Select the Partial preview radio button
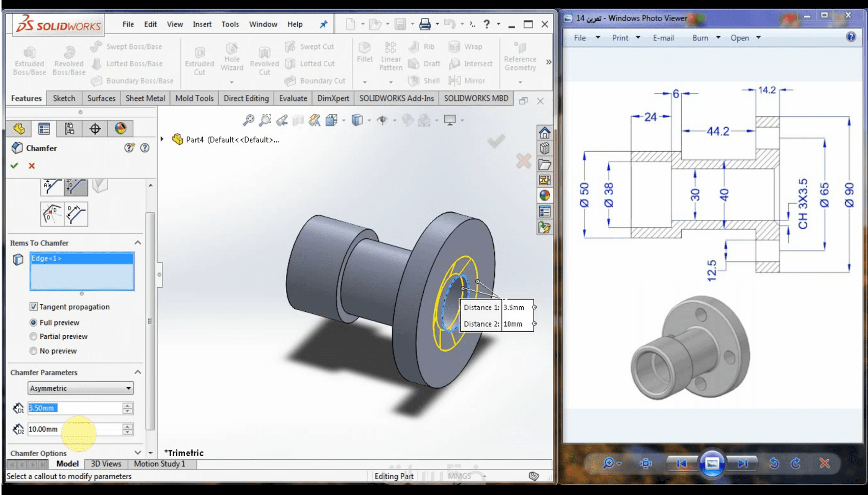 click(x=34, y=337)
